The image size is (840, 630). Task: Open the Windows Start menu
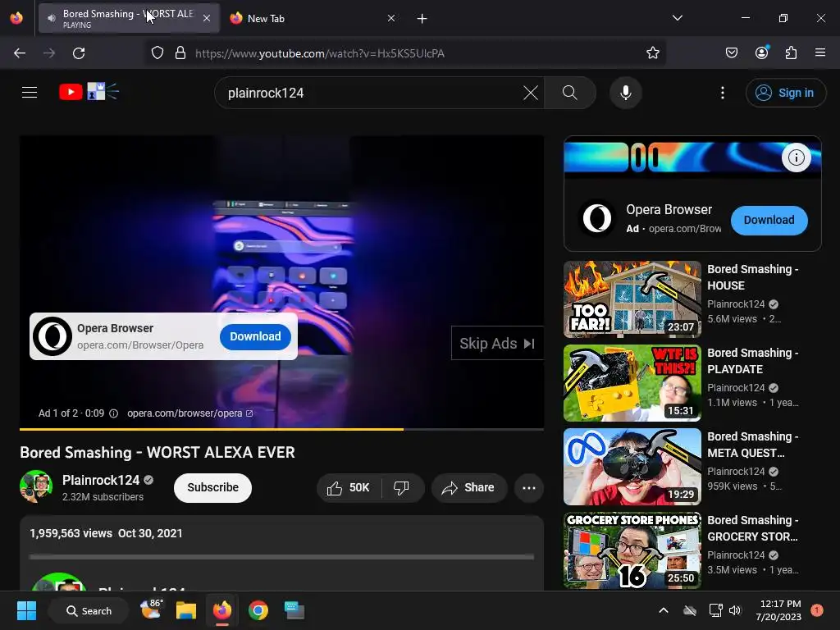(x=26, y=610)
